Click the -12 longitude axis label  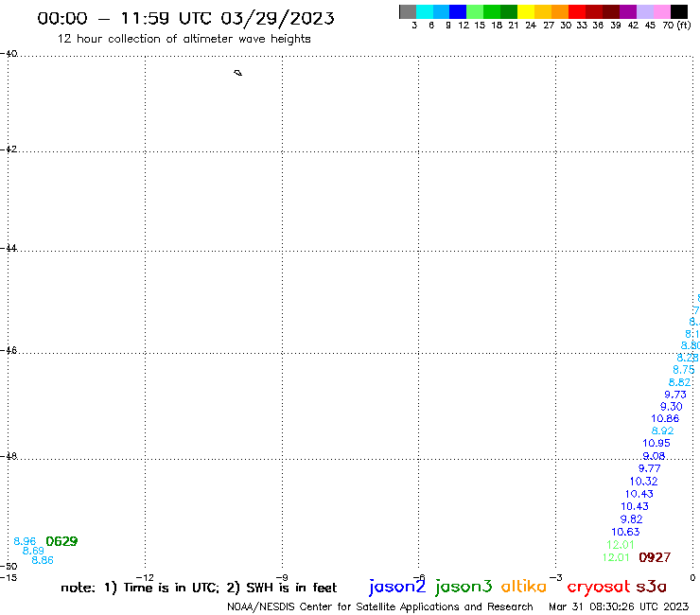click(145, 577)
